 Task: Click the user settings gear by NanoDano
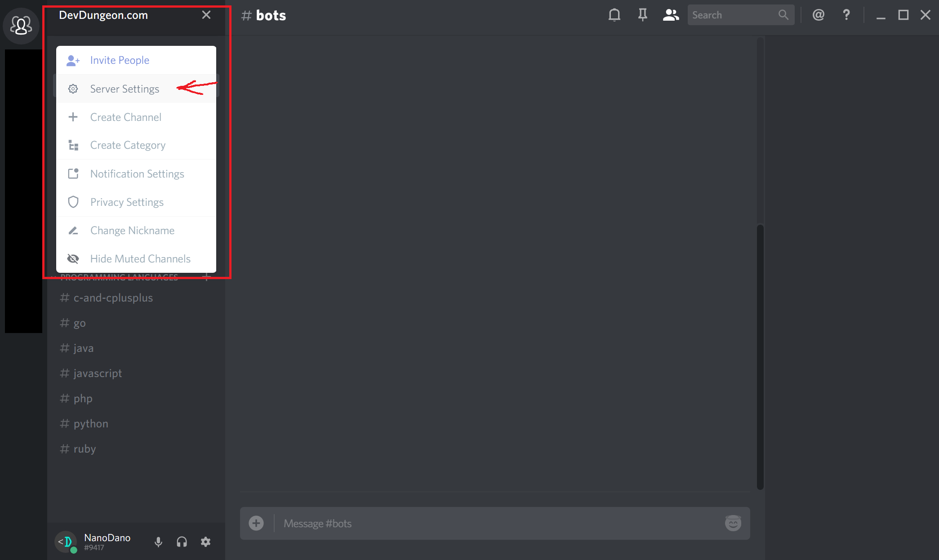[207, 541]
